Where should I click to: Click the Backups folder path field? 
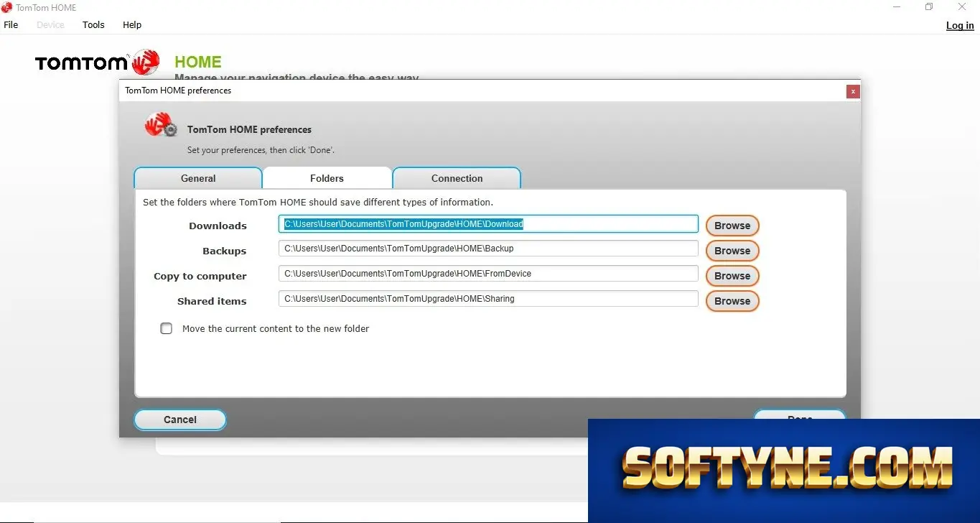[x=488, y=249]
